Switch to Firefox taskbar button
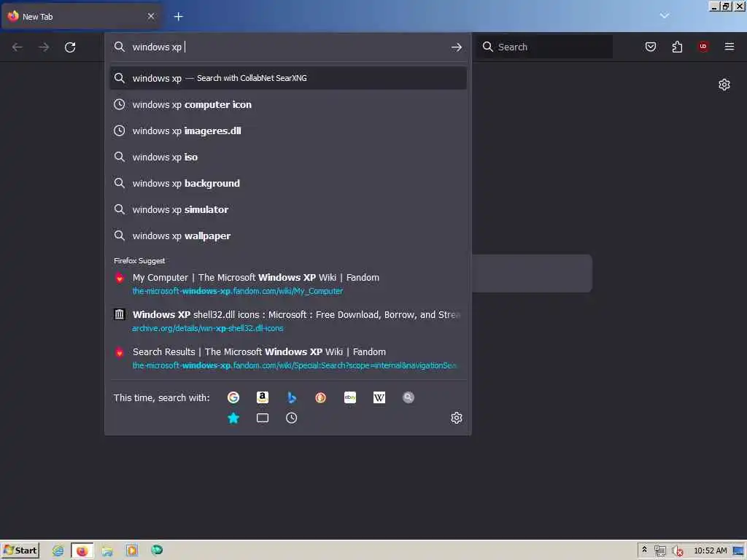 point(82,551)
